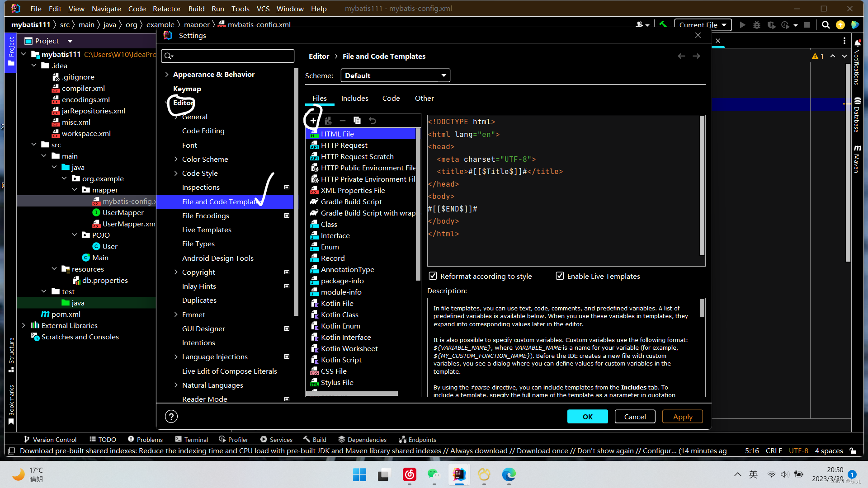Click the copy template icon
The width and height of the screenshot is (868, 488).
click(357, 121)
